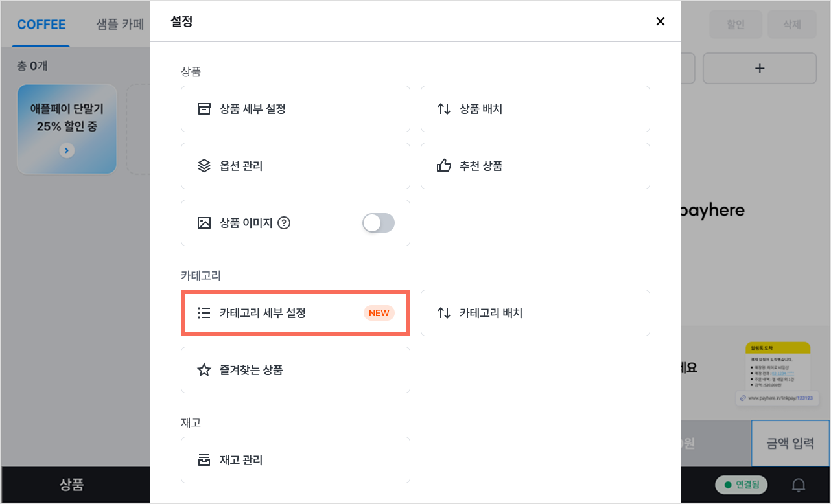Close the 설정 dialog with the X
Image resolution: width=831 pixels, height=504 pixels.
click(x=661, y=21)
